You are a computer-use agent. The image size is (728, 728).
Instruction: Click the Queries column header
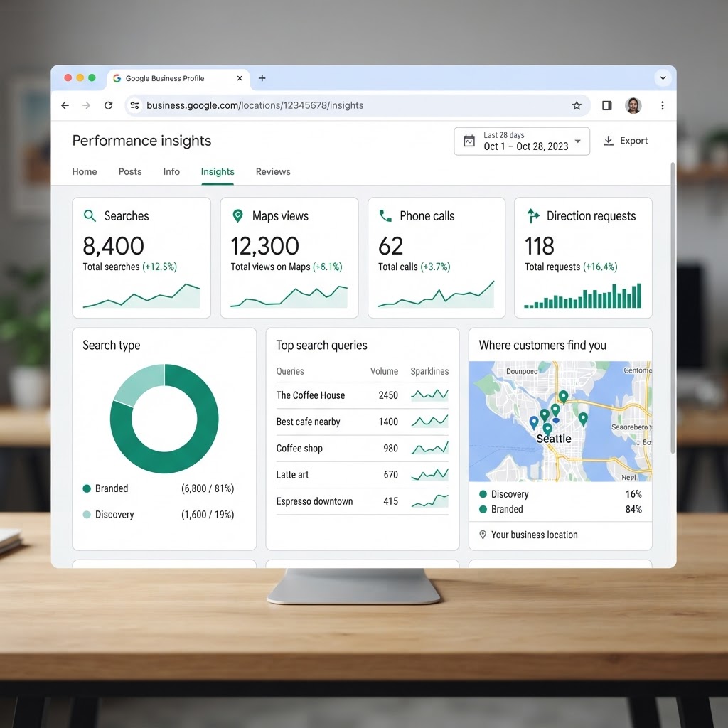[290, 371]
